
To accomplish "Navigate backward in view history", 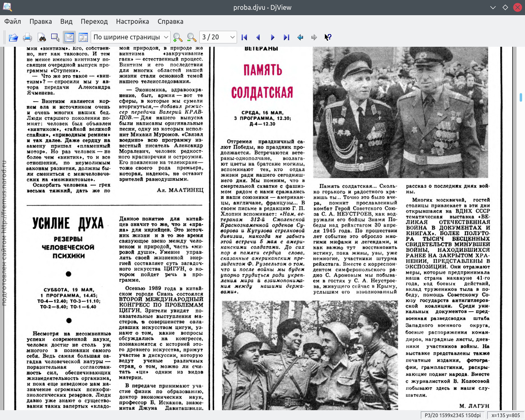I will point(300,37).
